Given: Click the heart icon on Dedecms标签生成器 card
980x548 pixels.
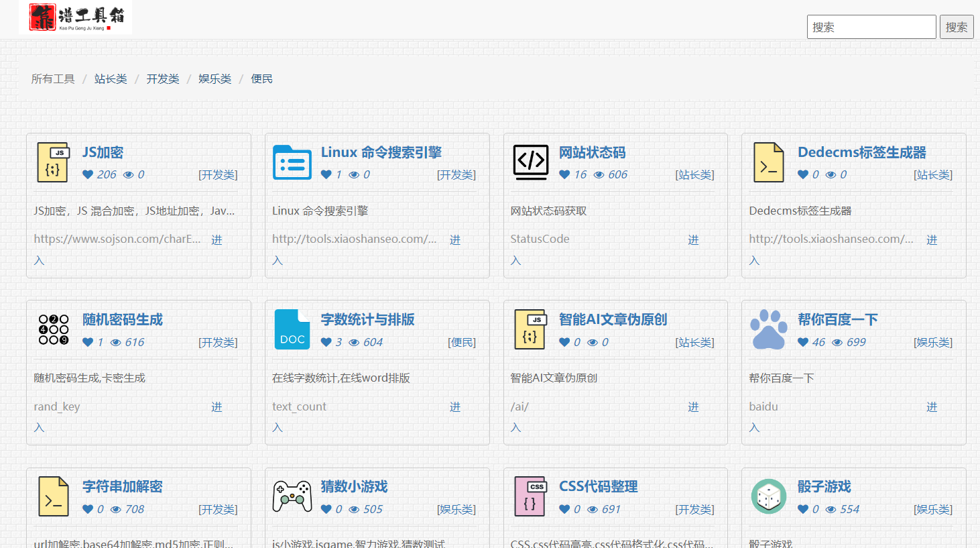Looking at the screenshot, I should [803, 174].
